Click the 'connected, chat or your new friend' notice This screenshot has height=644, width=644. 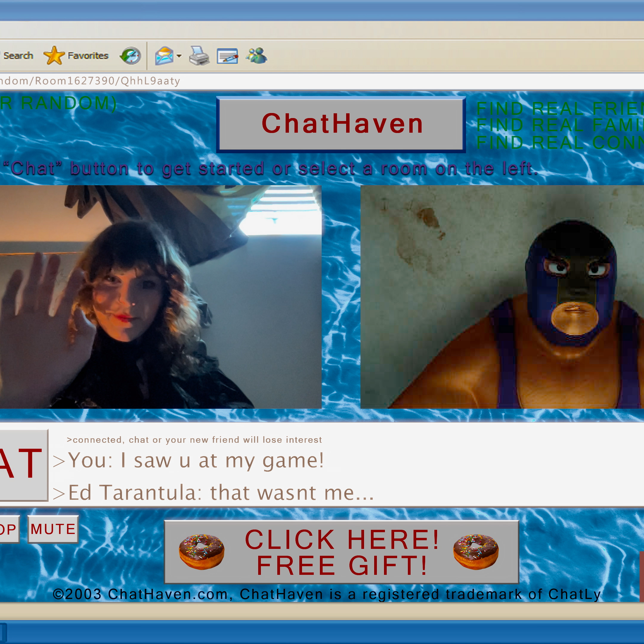pos(194,440)
